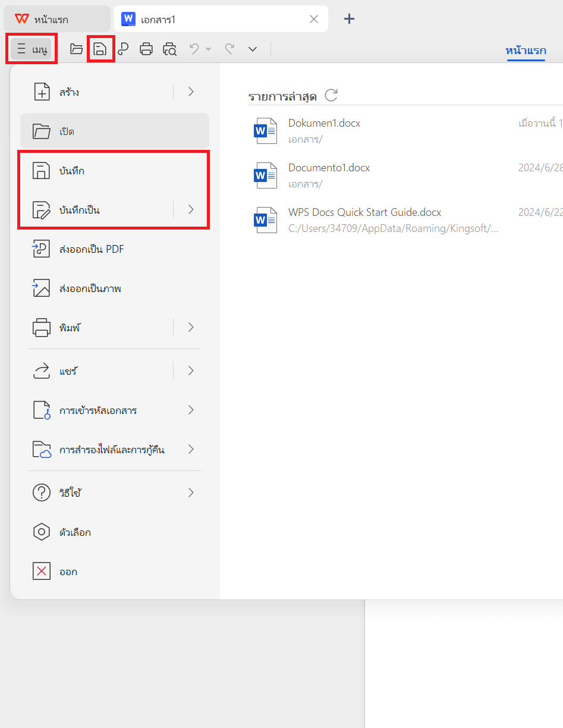Choose ส่งออกเป็น PDF menu item
The image size is (563, 728).
pyautogui.click(x=115, y=249)
